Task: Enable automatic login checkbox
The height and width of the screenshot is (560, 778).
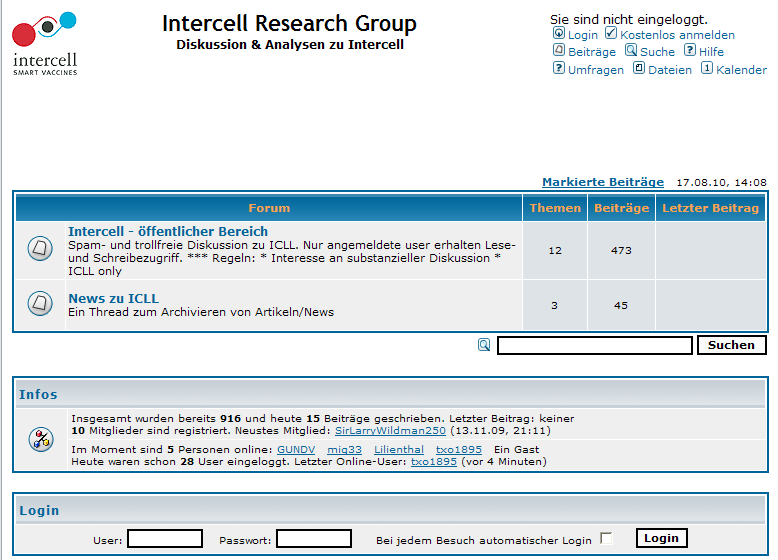Action: tap(606, 539)
